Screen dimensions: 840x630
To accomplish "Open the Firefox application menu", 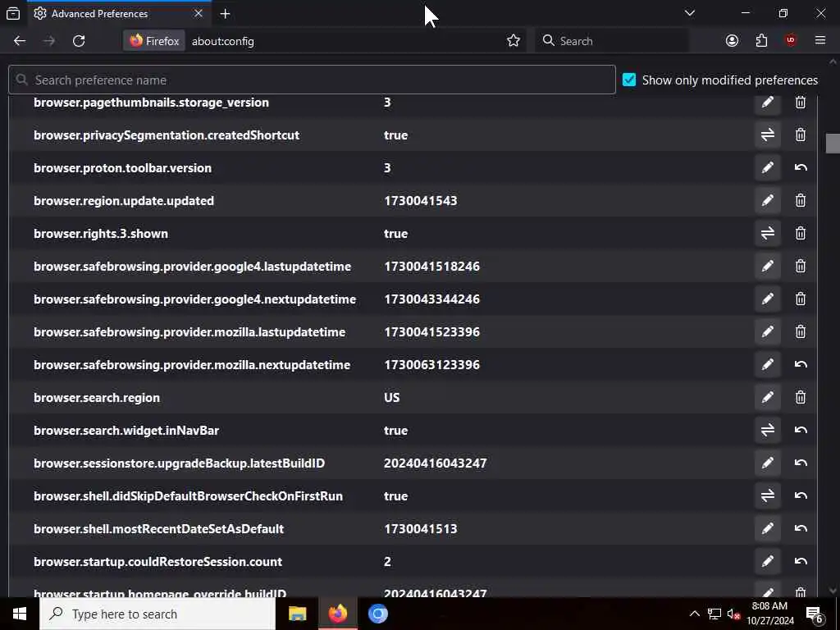I will pyautogui.click(x=819, y=41).
